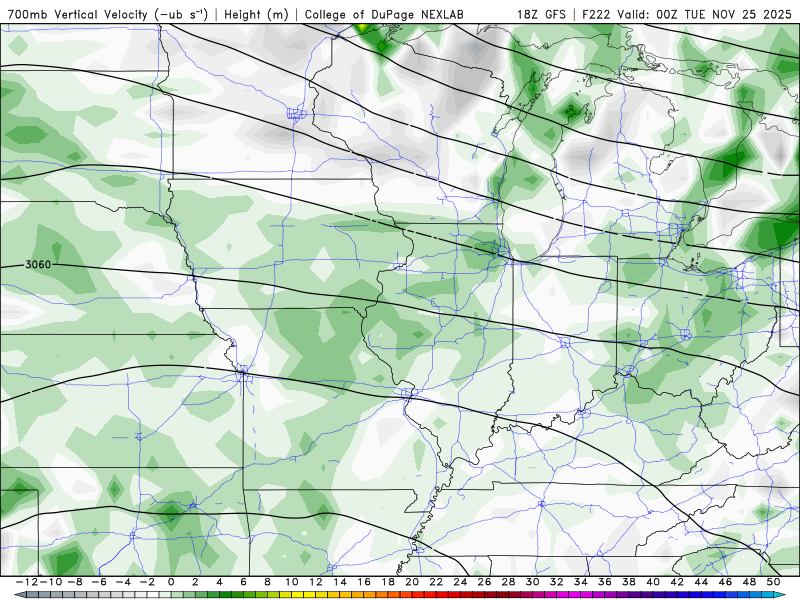Click the 24 value on the color scale

tap(460, 582)
